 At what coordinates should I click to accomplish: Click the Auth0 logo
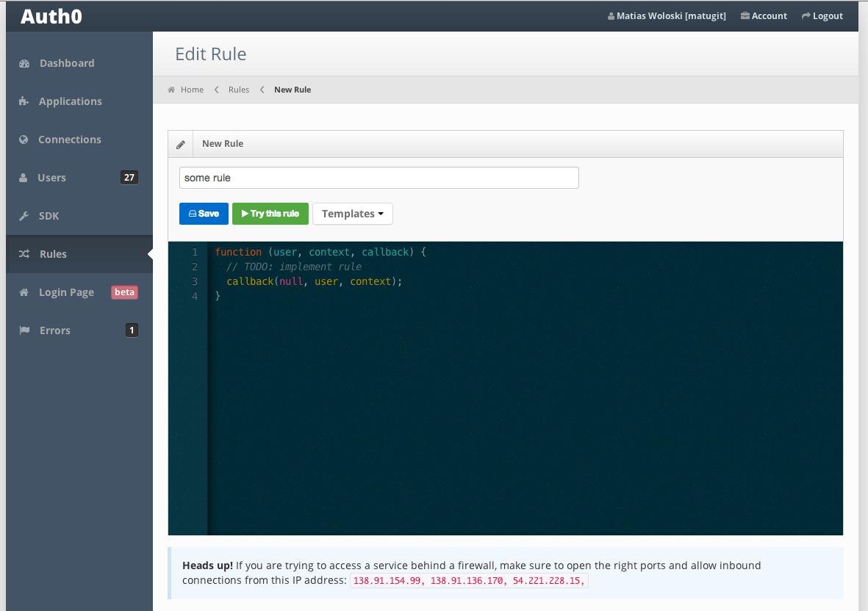pos(51,17)
